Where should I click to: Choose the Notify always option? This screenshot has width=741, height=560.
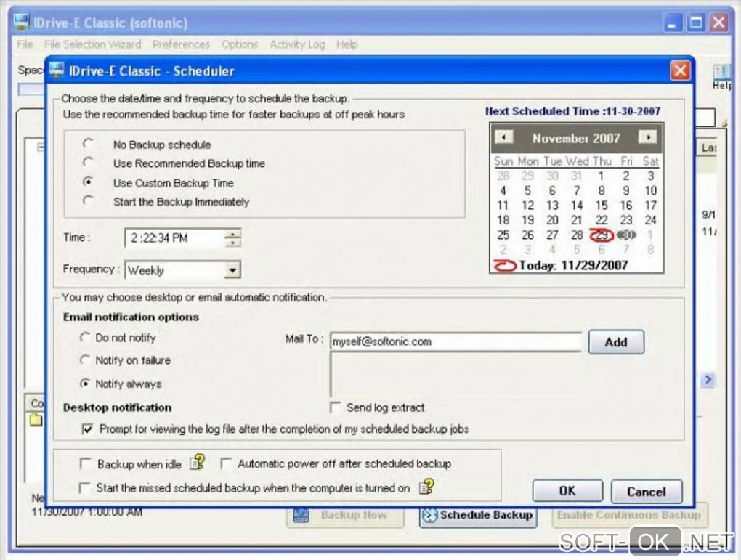click(84, 384)
